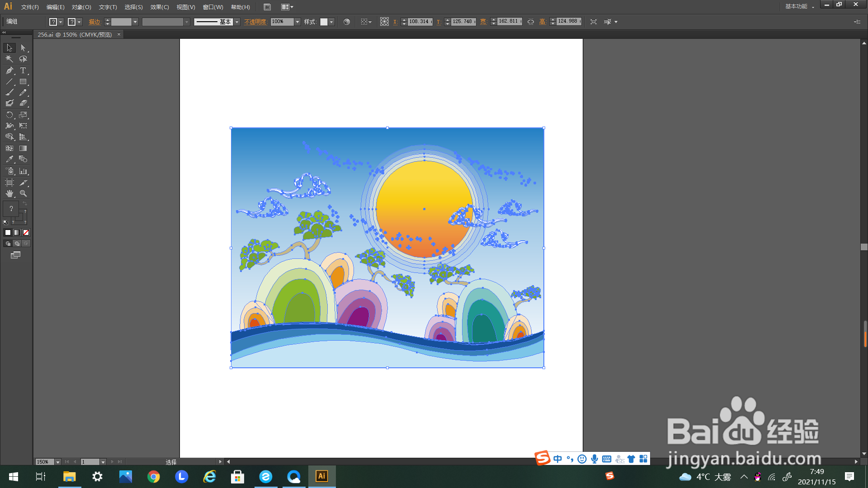Open the opacity 100% dropdown
The image size is (868, 488).
pos(297,22)
